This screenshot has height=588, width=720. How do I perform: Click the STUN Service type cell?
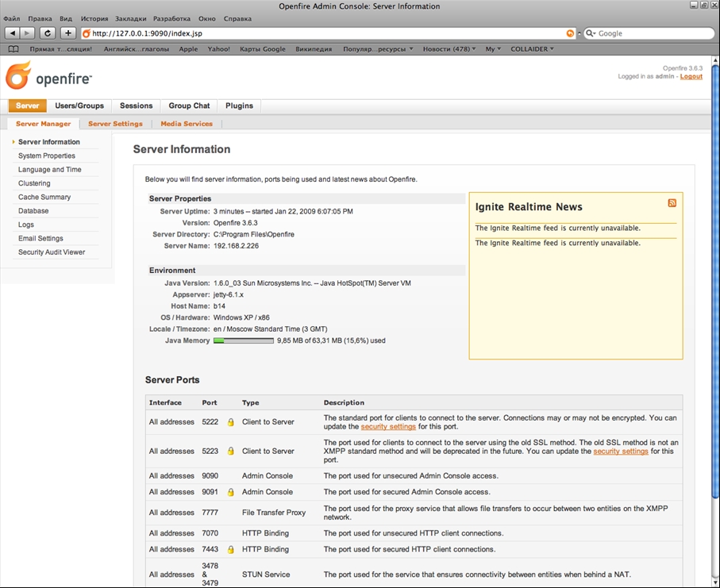tap(266, 575)
